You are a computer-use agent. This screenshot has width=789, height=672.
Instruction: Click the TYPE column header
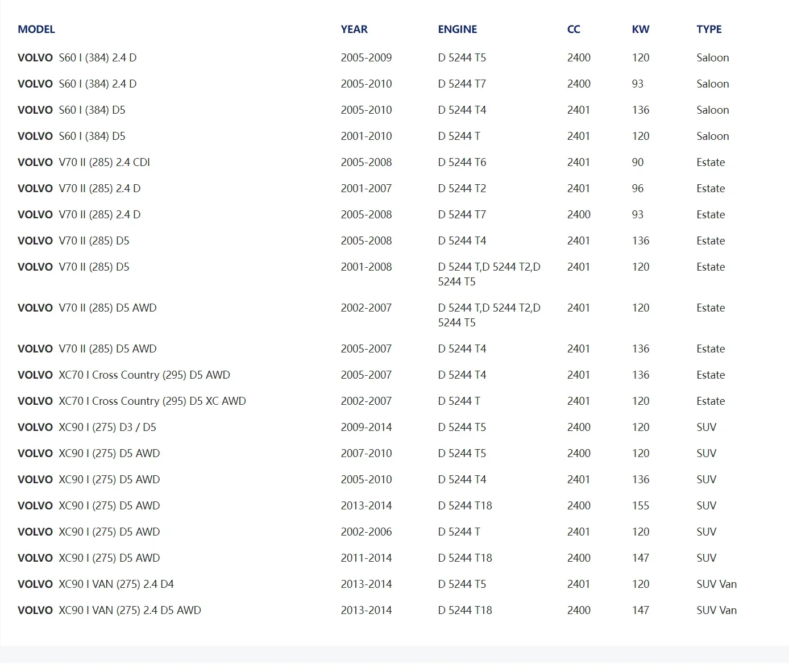pyautogui.click(x=709, y=30)
